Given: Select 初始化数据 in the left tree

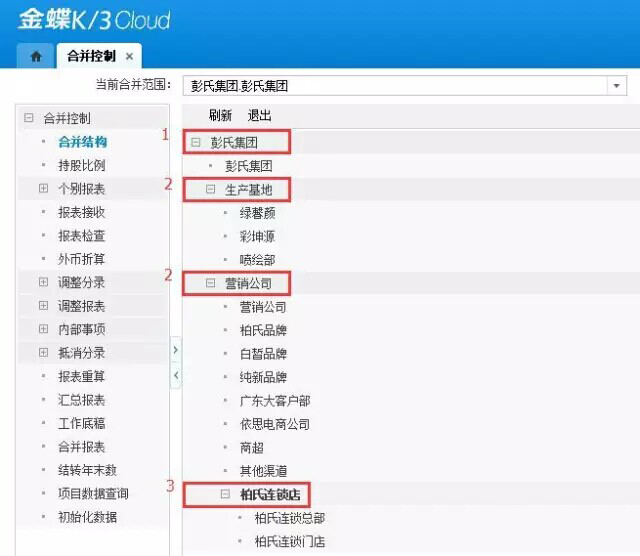Looking at the screenshot, I should click(x=87, y=517).
